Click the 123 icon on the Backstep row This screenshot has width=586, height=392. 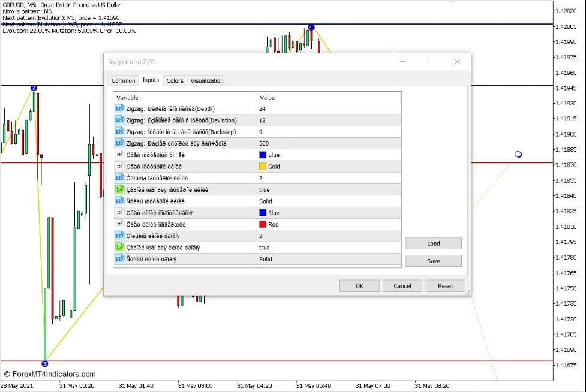tap(118, 131)
